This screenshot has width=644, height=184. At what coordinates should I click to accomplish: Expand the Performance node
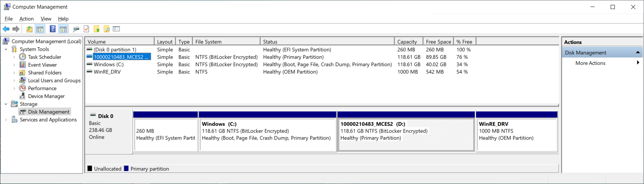pyautogui.click(x=14, y=88)
